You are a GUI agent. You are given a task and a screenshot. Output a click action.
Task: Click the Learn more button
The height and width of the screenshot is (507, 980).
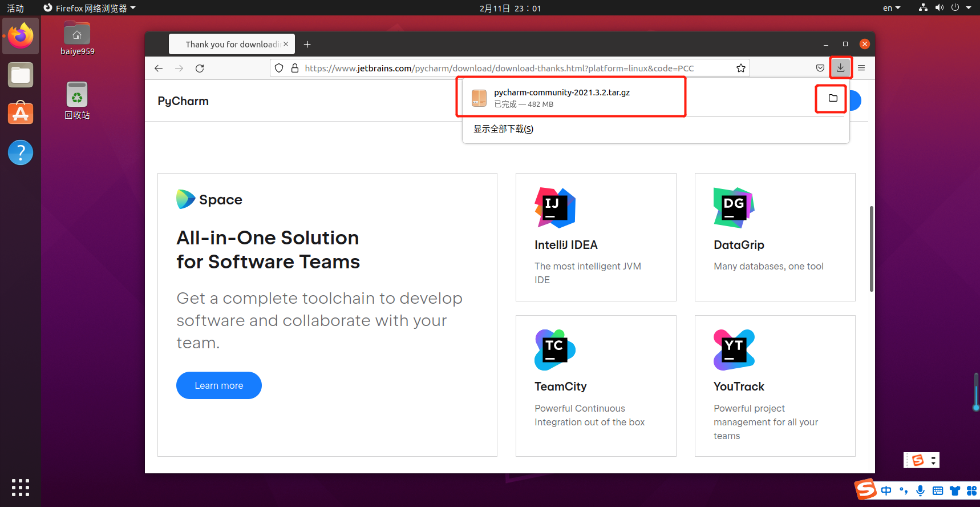[x=219, y=385]
